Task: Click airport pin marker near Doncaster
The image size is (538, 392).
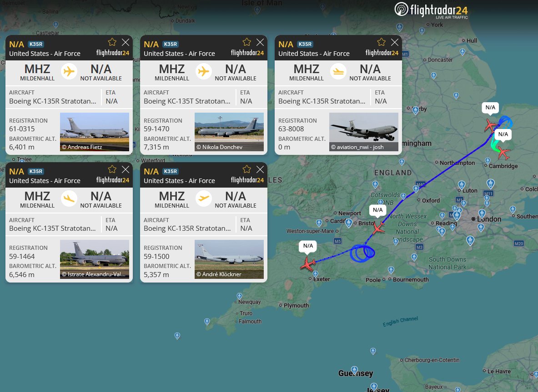Action: click(x=433, y=75)
